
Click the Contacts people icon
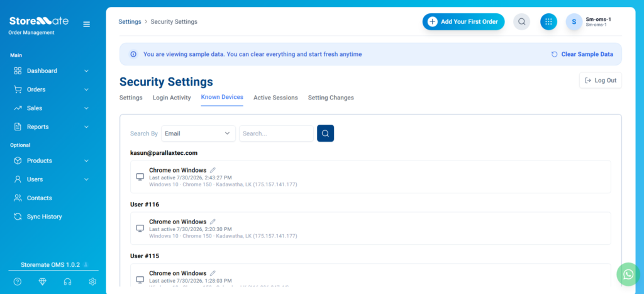18,198
